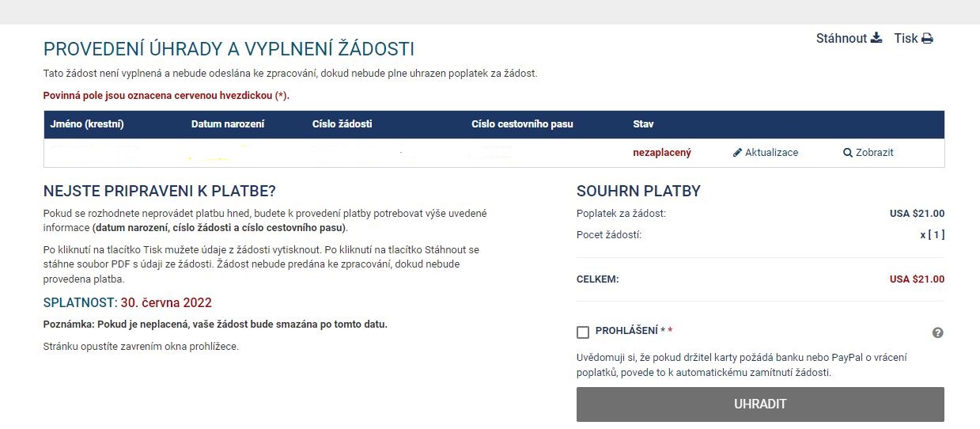The image size is (980, 429).
Task: Click the magnifier icon for Zobrazit
Action: click(848, 153)
